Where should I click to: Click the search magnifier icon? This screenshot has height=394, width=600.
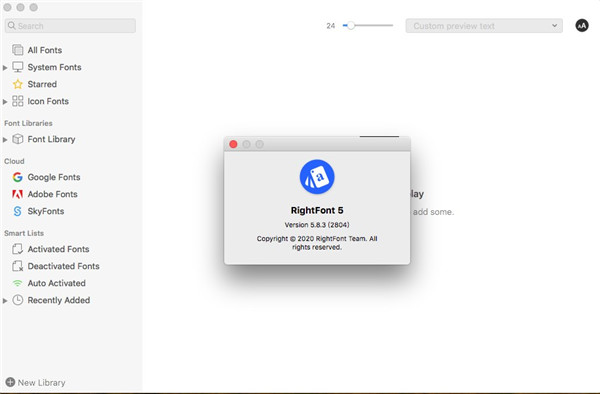pyautogui.click(x=11, y=26)
